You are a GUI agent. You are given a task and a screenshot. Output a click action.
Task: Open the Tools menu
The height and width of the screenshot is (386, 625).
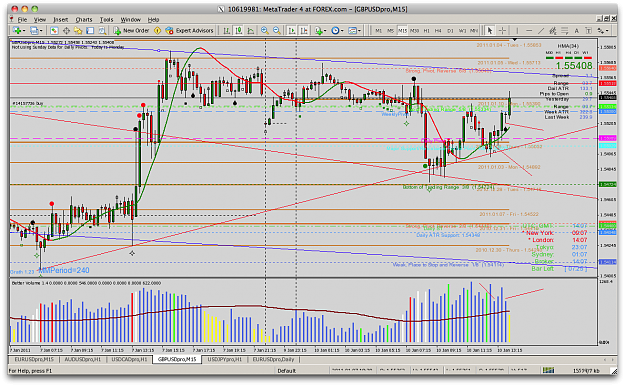click(106, 20)
